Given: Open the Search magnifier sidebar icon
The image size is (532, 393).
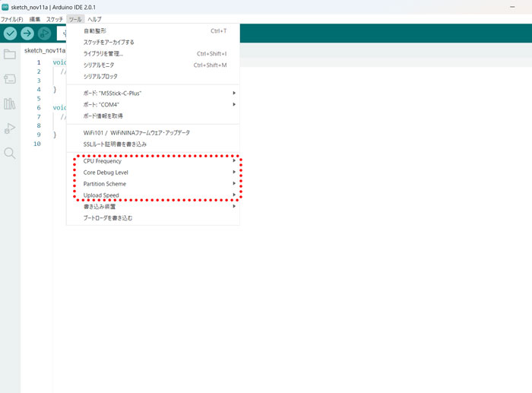Looking at the screenshot, I should (10, 154).
